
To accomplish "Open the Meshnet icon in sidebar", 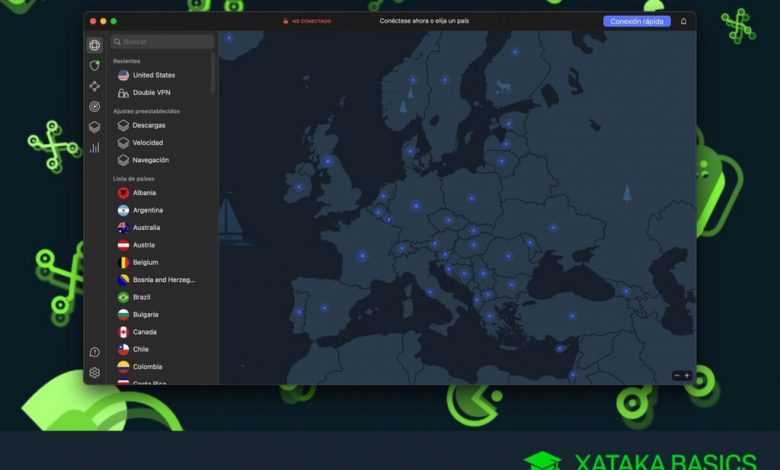I will [x=95, y=86].
